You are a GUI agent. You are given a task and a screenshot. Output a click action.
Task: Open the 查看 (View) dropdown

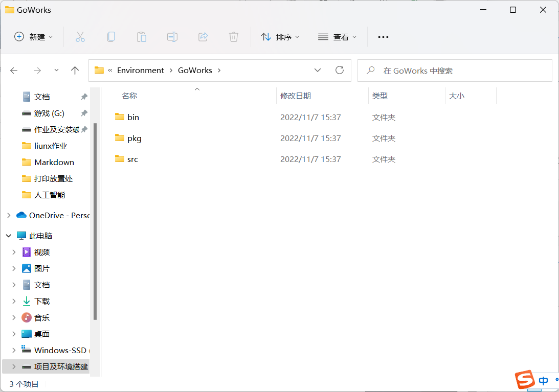click(x=338, y=37)
